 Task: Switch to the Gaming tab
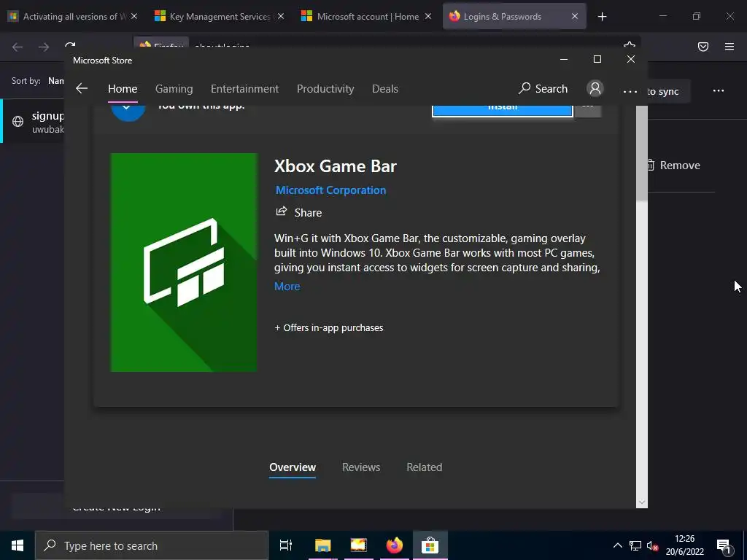tap(174, 89)
